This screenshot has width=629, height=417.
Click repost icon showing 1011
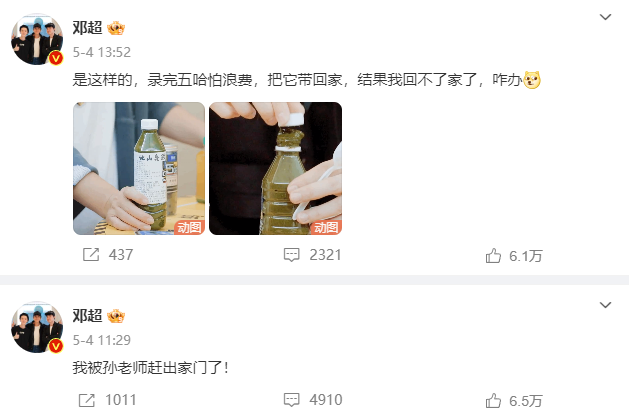87,400
